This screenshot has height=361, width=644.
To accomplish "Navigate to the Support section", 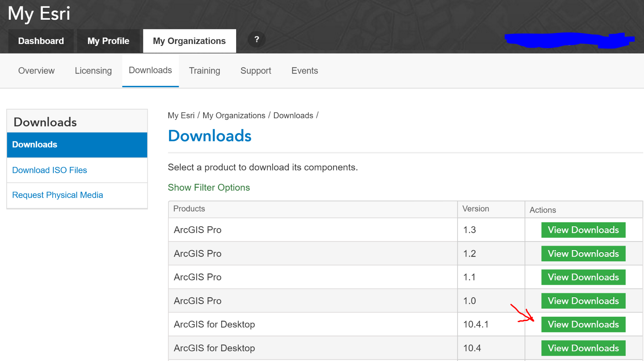I will tap(256, 71).
